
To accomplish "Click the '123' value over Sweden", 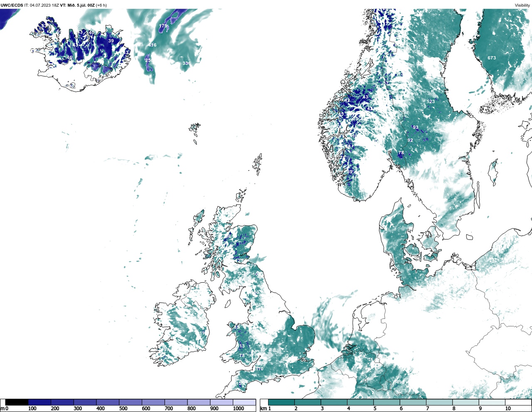I will [431, 101].
